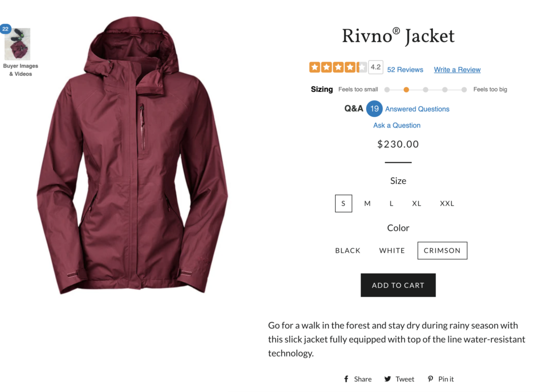
Task: Click the star rating icons
Action: (338, 67)
